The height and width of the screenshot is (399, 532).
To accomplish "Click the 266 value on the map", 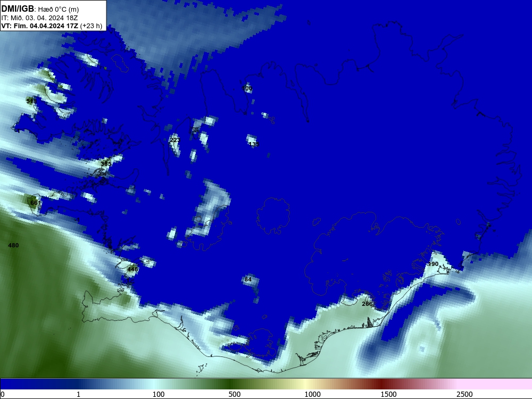I will tap(367, 304).
